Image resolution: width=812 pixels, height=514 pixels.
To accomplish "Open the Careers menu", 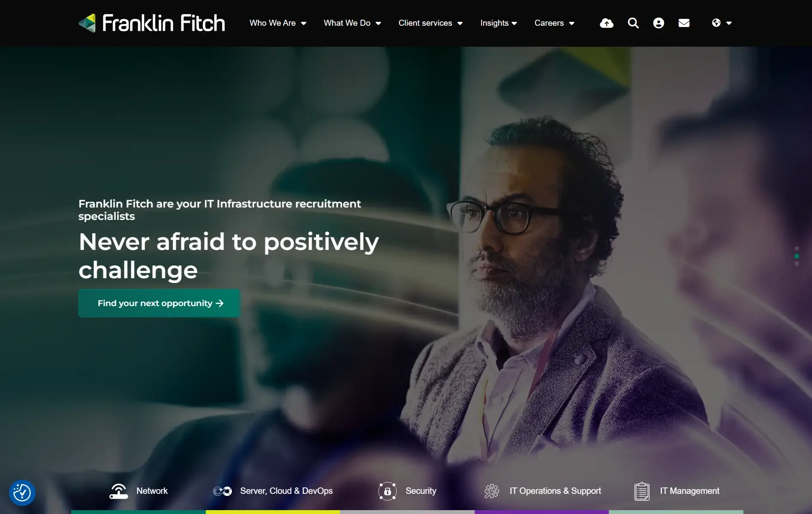I will [554, 23].
